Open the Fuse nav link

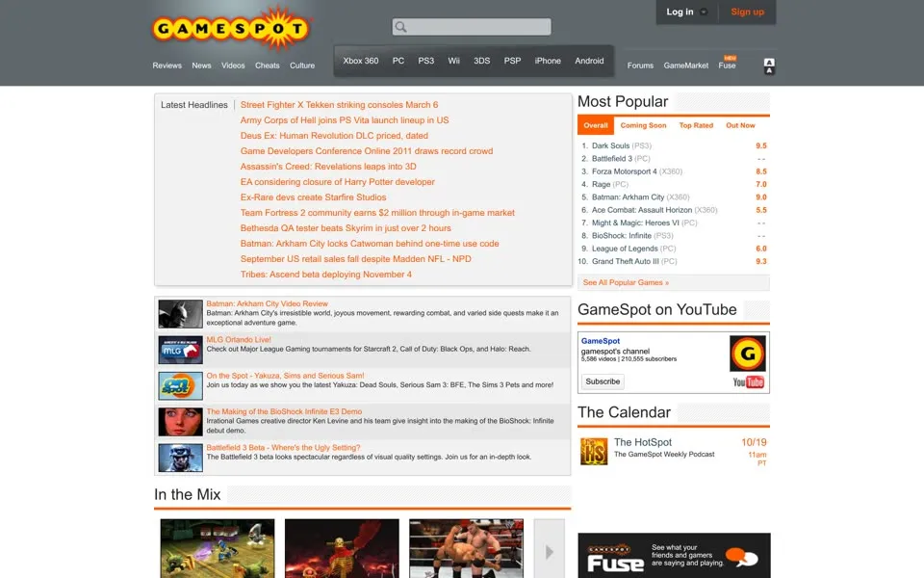(727, 66)
